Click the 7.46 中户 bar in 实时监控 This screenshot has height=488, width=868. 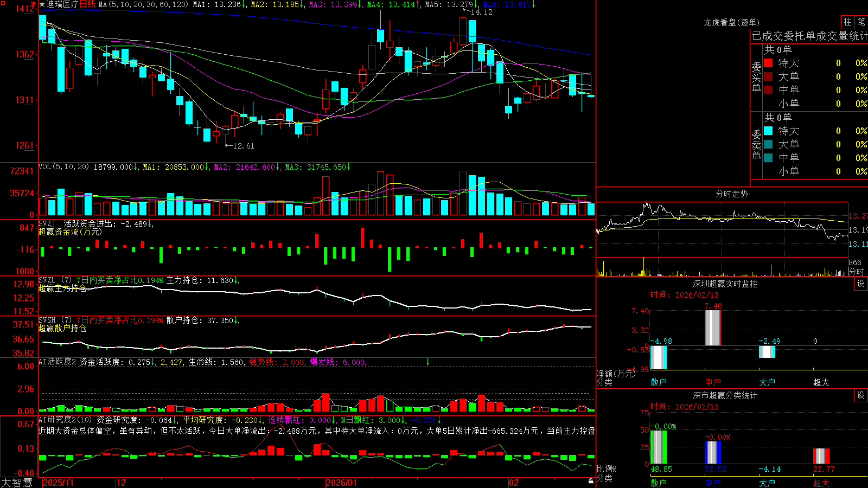click(713, 328)
